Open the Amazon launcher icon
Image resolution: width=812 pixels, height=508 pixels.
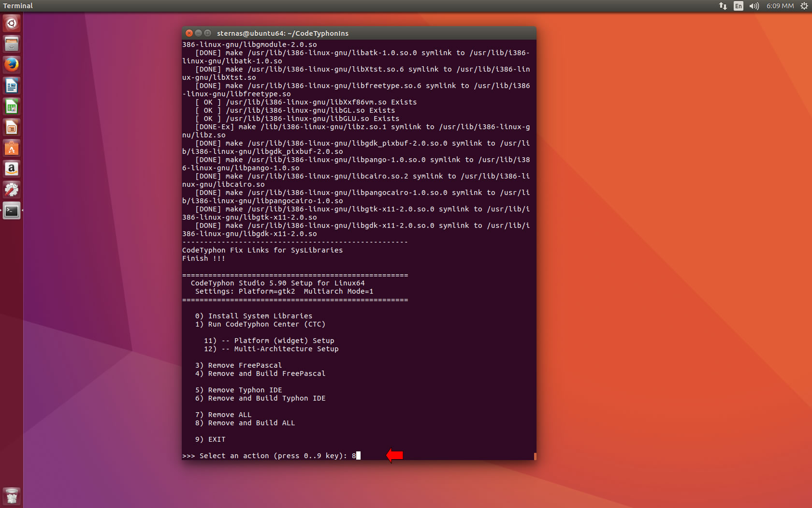(12, 169)
